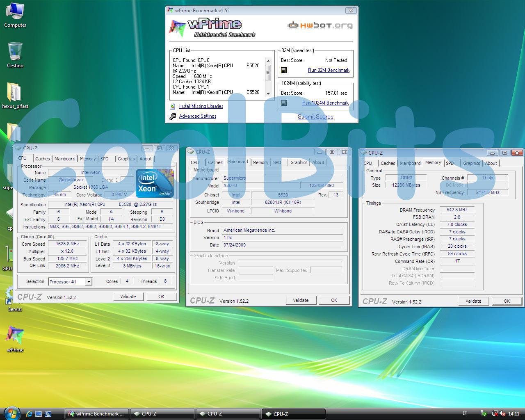
Task: Click the IT language indicator in taskbar
Action: pos(465,413)
